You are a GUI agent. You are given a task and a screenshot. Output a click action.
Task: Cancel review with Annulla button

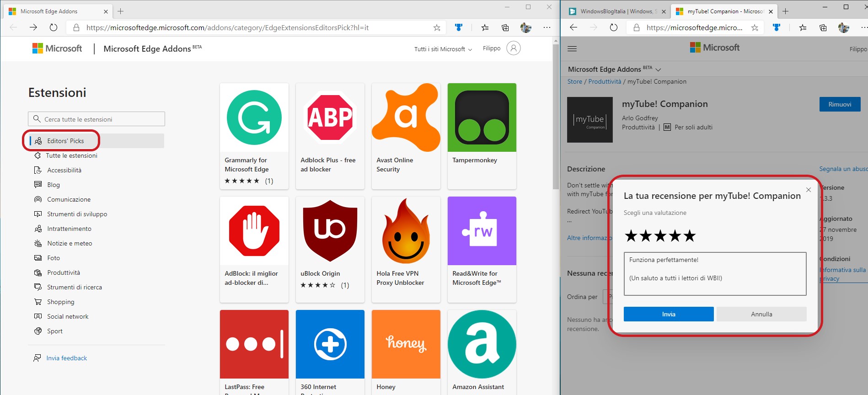click(761, 314)
